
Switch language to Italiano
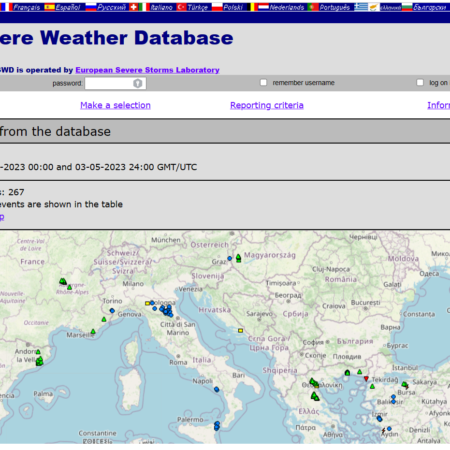point(161,7)
